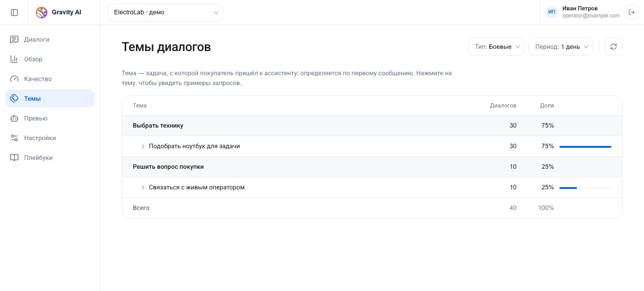The height and width of the screenshot is (291, 644).
Task: Select the Темы menu item
Action: pyautogui.click(x=50, y=98)
